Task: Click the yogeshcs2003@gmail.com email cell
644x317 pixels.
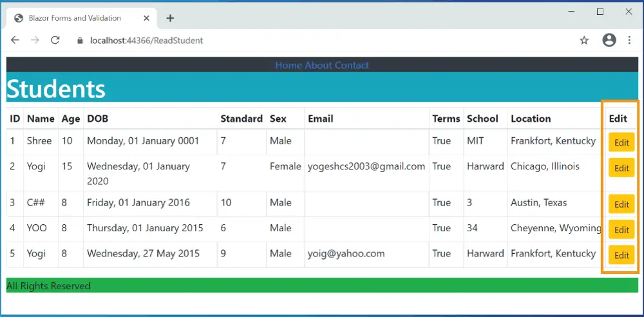Action: [x=366, y=166]
